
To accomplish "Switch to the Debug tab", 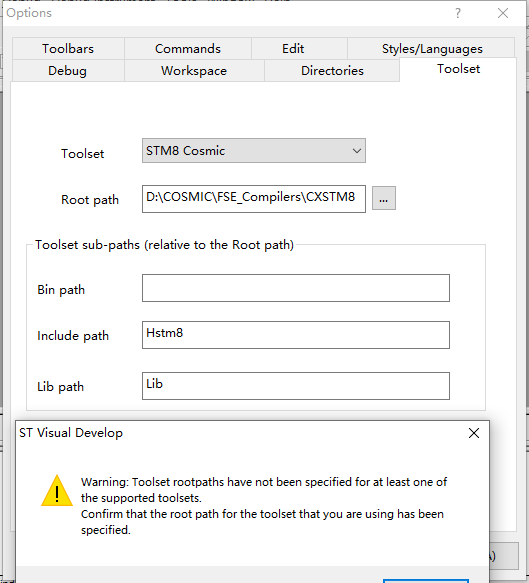I will point(67,71).
